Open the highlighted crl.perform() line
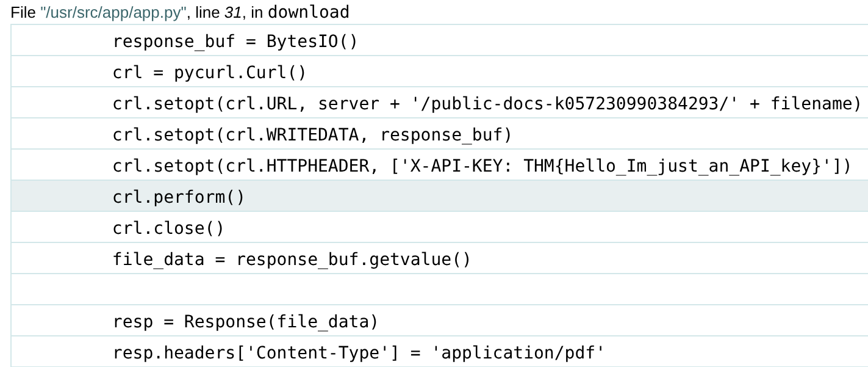 179,197
